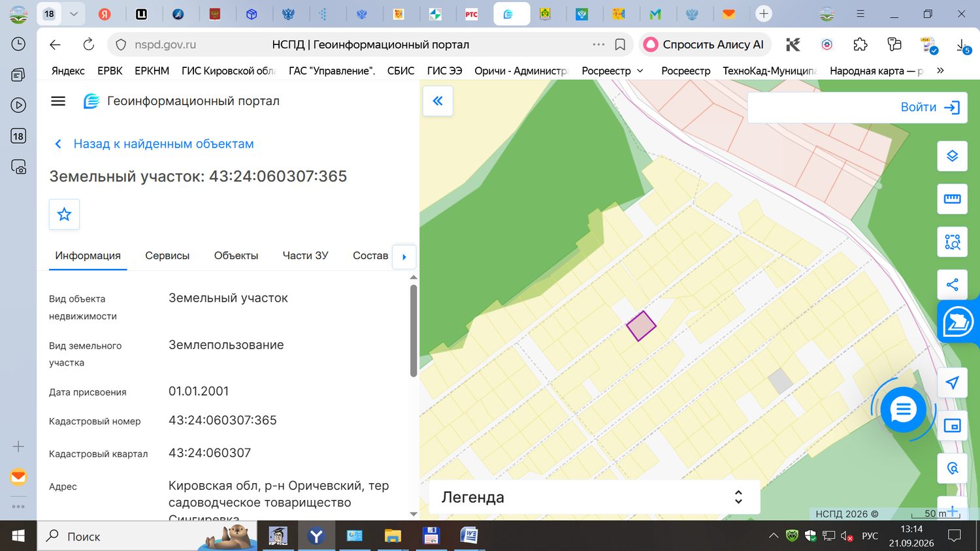Select cadastral number 43:24:060307:365 value
Viewport: 980px width, 551px height.
tap(223, 420)
